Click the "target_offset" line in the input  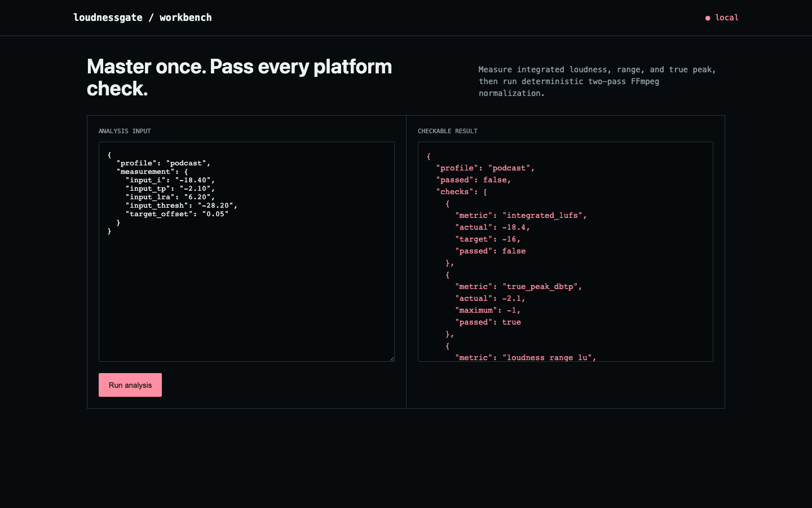177,214
